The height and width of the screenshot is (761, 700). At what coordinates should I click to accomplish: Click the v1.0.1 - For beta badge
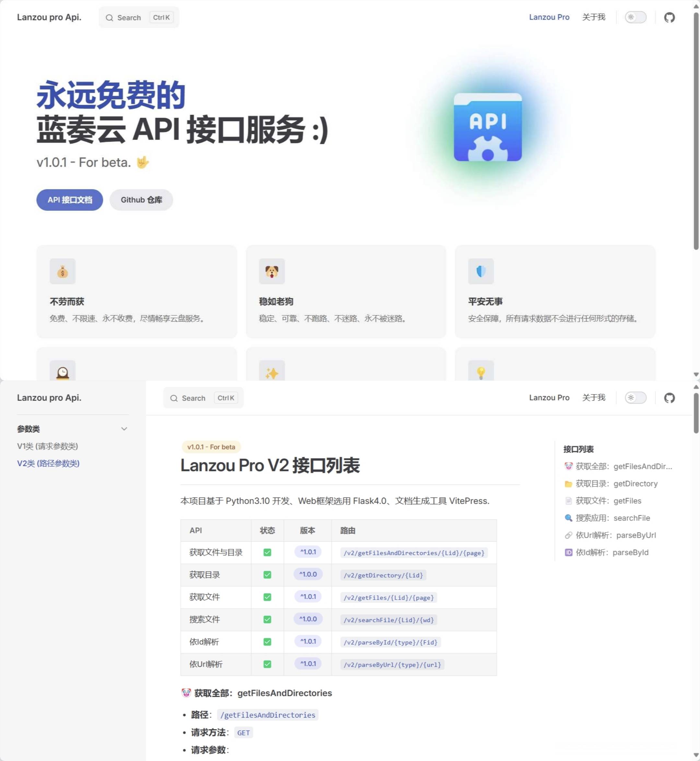tap(211, 447)
